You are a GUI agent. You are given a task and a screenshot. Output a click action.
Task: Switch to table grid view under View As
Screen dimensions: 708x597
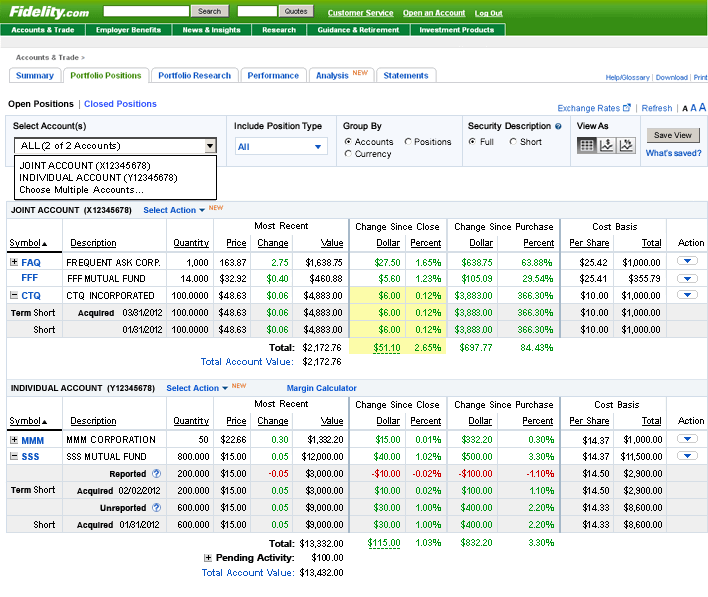[x=587, y=146]
